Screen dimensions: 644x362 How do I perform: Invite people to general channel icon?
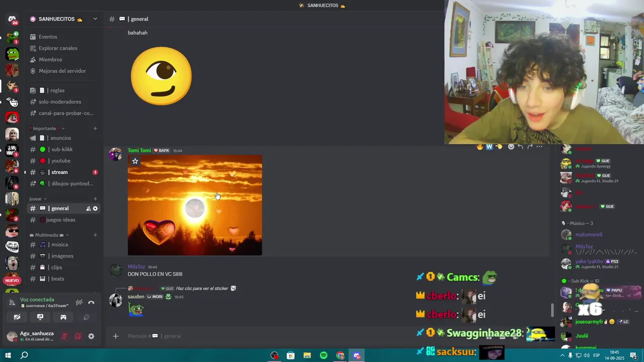[x=88, y=209]
